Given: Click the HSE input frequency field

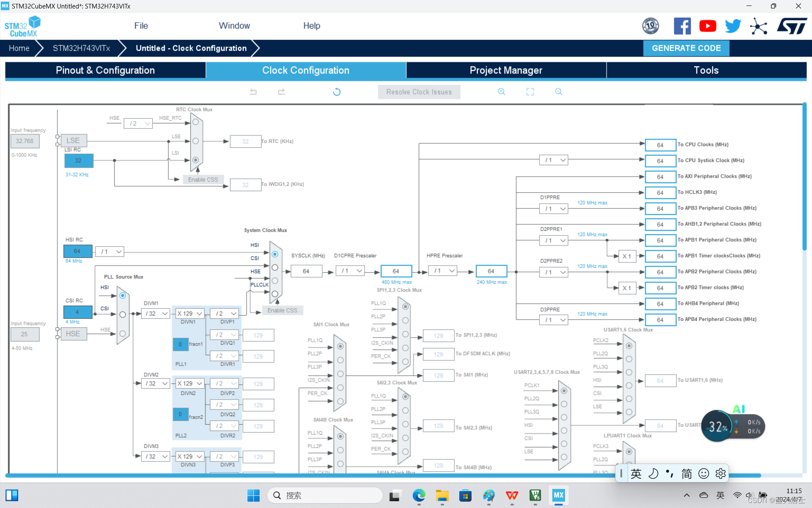Looking at the screenshot, I should [x=25, y=334].
